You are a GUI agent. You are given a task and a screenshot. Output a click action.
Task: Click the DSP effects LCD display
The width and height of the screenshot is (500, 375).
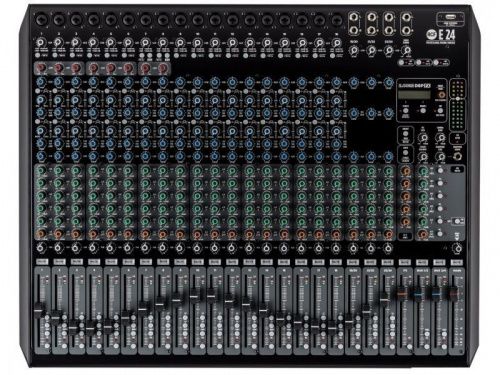414,95
